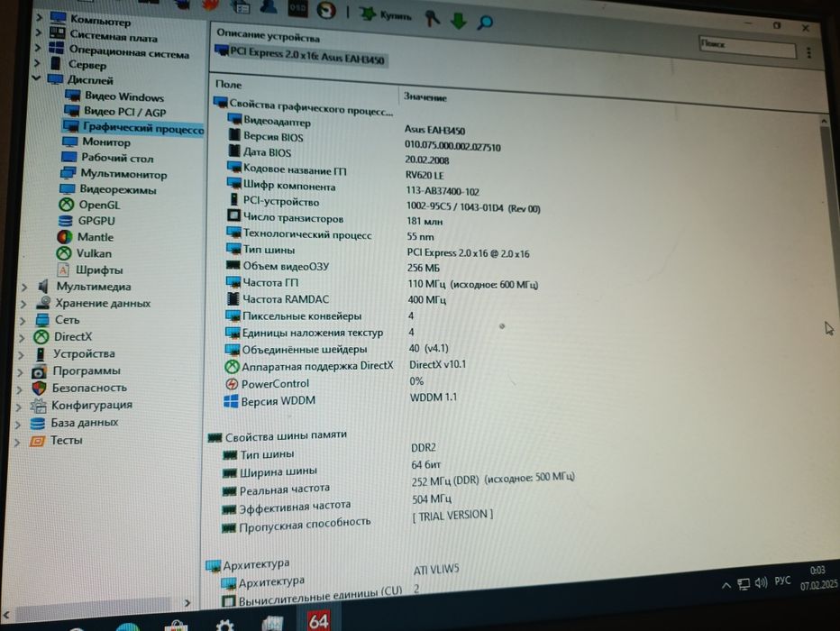Click the details list scroll-up arrow

click(x=824, y=122)
